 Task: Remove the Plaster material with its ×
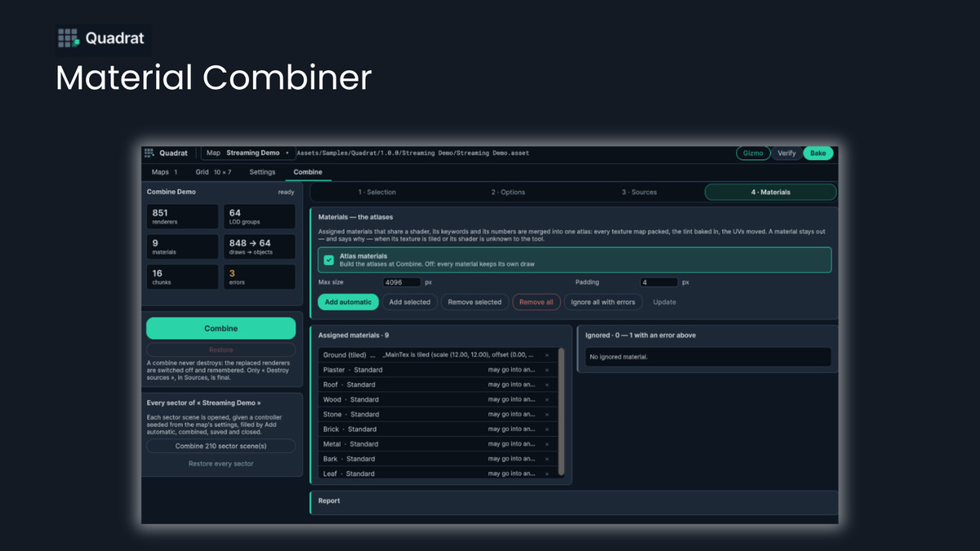[547, 370]
